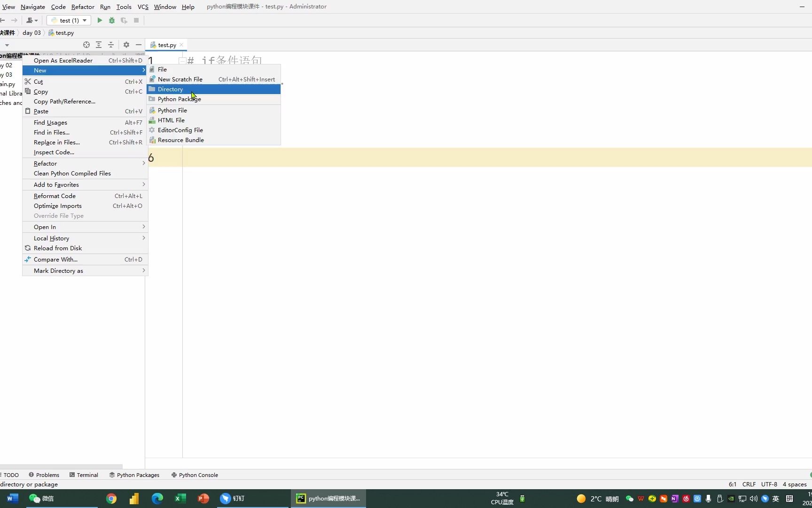Screen dimensions: 812x508
Task: Select Find Usages
Action: (85, 122)
